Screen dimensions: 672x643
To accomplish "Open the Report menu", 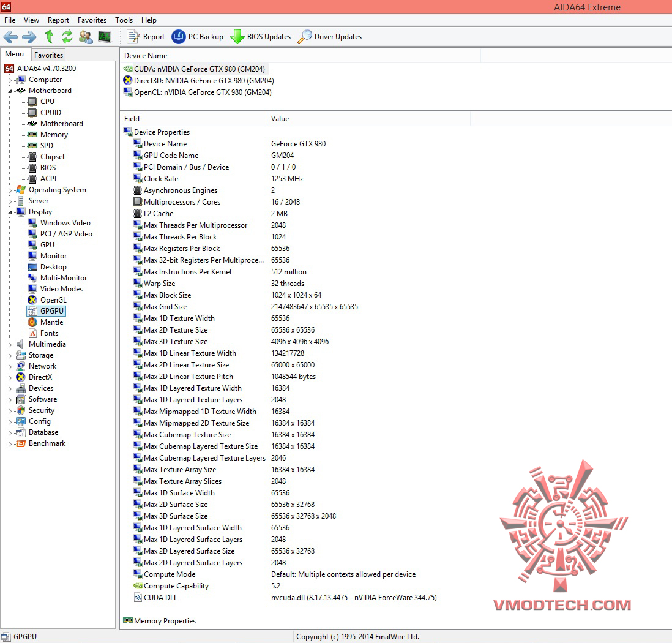I will coord(58,20).
